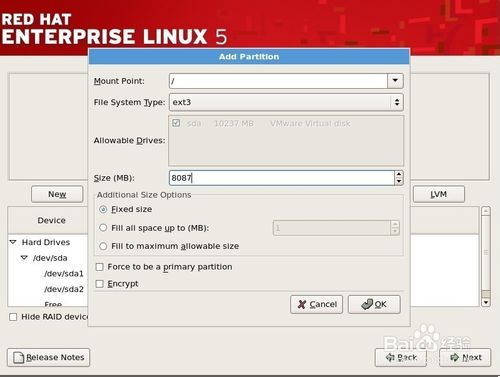This screenshot has width=500, height=377.
Task: Select the Fixed size radio option
Action: pos(103,209)
